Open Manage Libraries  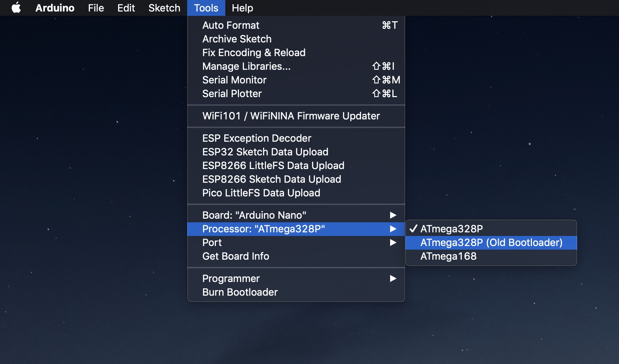[246, 67]
